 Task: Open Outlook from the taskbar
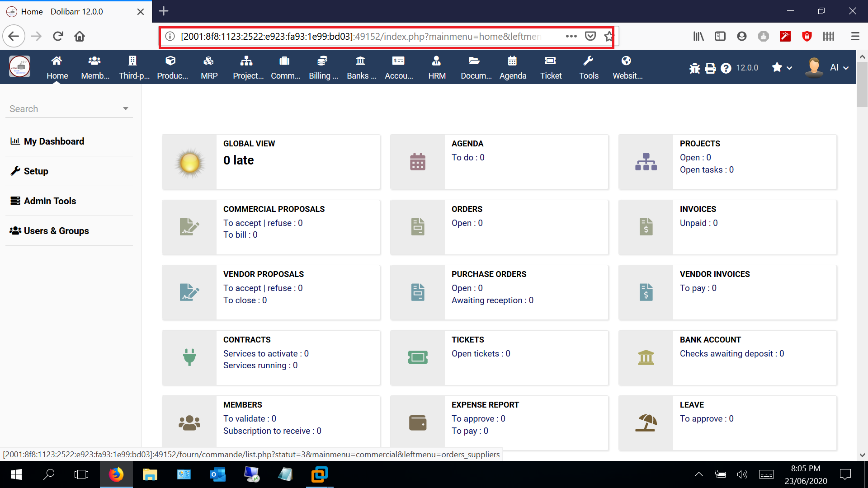point(217,474)
